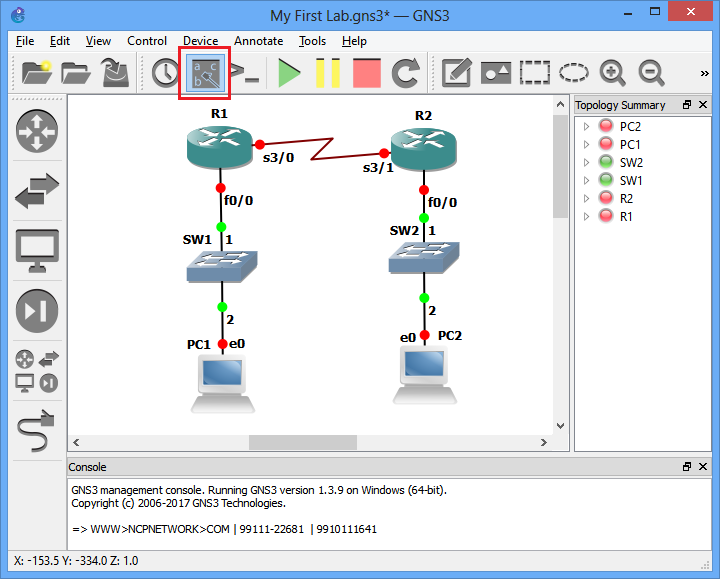Open console to all devices icon
The width and height of the screenshot is (720, 579).
point(245,73)
